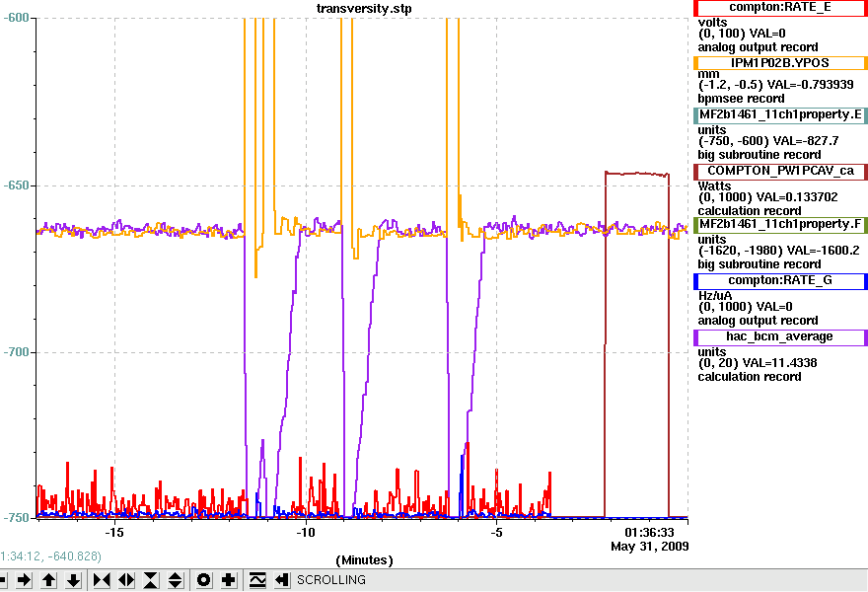Click the inward-pointing vertical triangles icon

click(x=151, y=580)
